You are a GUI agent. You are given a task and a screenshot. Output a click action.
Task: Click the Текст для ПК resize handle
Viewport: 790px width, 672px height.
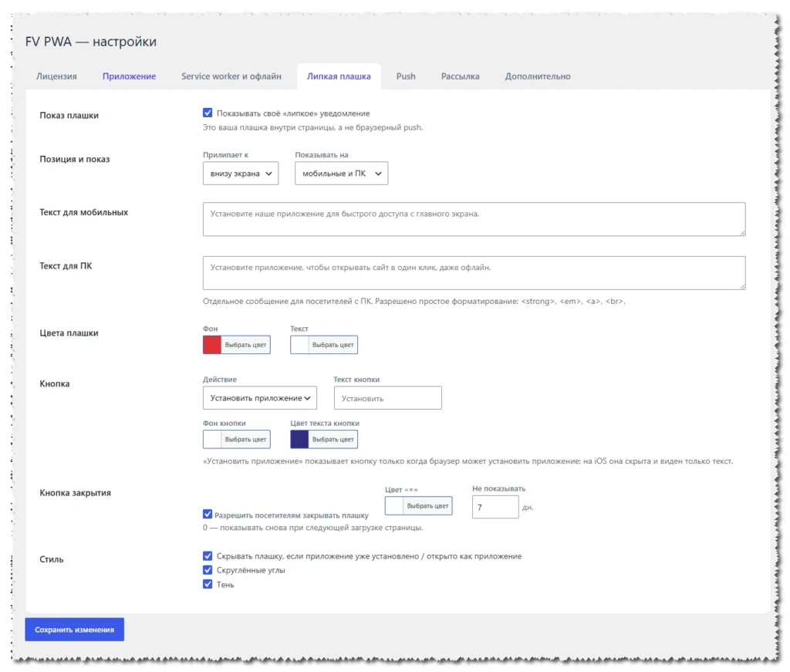tap(742, 286)
